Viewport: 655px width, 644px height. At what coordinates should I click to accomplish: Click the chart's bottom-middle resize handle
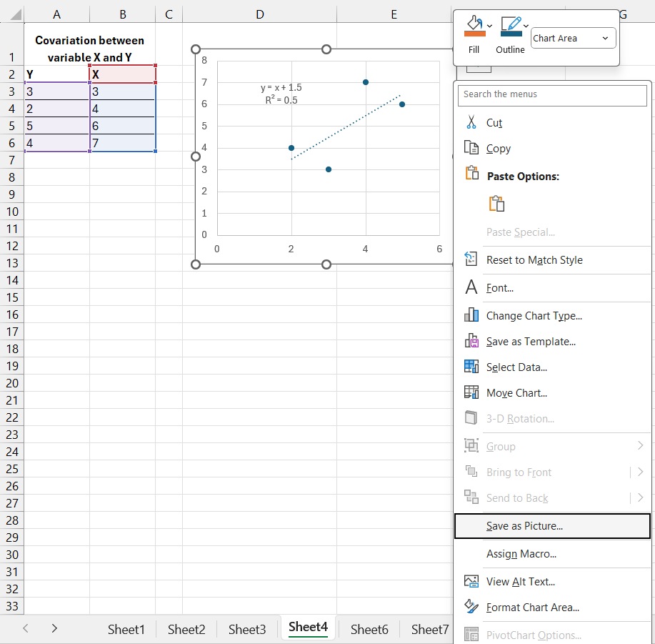click(x=326, y=264)
